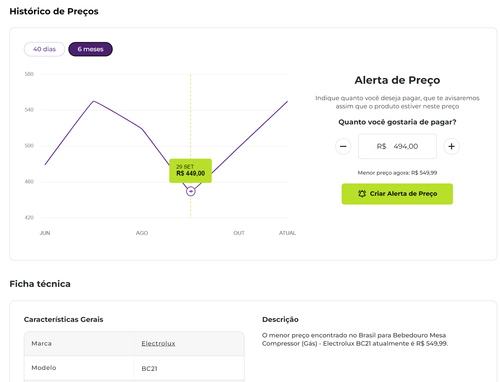This screenshot has width=500, height=382.
Task: Click the minus stepper for alert price
Action: [x=343, y=146]
